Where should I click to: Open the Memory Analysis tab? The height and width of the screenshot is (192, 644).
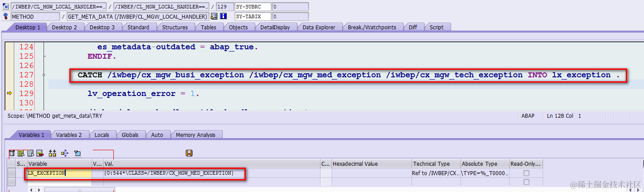(196, 135)
